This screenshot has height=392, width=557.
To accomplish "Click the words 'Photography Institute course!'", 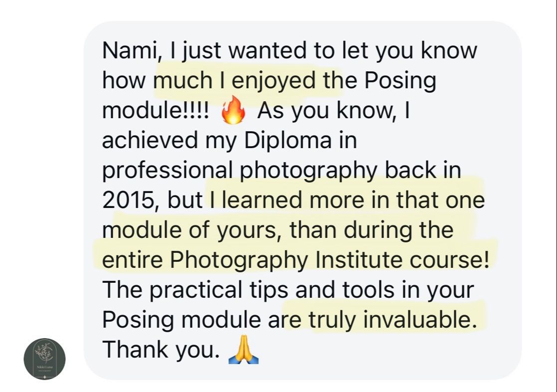I will [329, 260].
